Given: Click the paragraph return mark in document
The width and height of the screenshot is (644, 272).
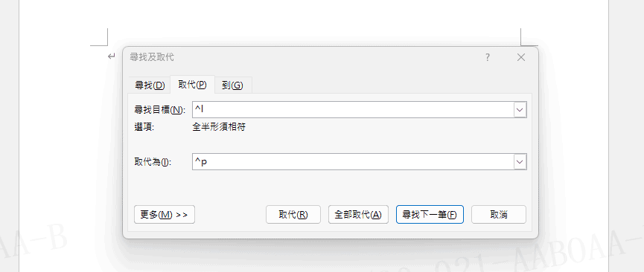Looking at the screenshot, I should point(111,56).
